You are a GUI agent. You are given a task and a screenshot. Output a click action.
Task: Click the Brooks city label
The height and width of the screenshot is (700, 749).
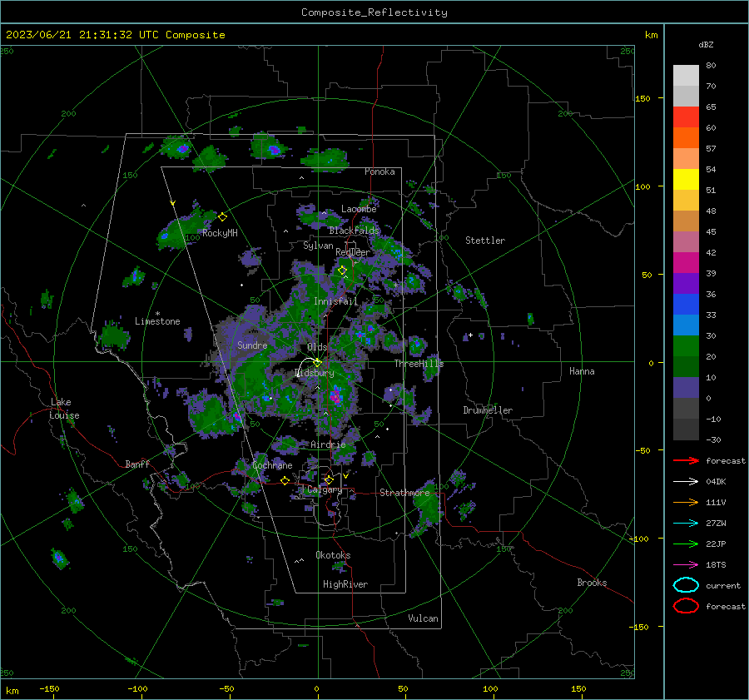tap(592, 583)
